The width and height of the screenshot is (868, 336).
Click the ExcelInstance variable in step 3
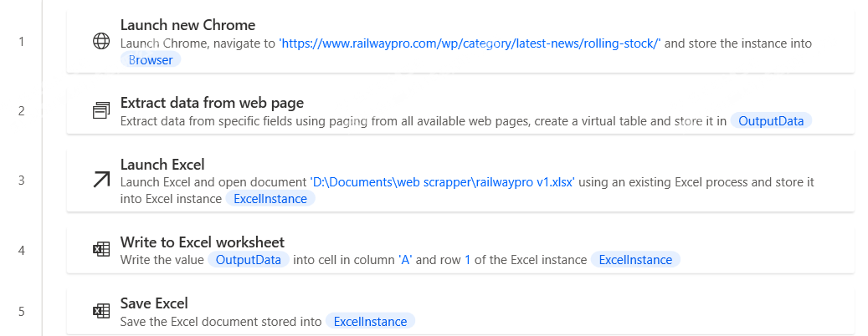point(270,199)
